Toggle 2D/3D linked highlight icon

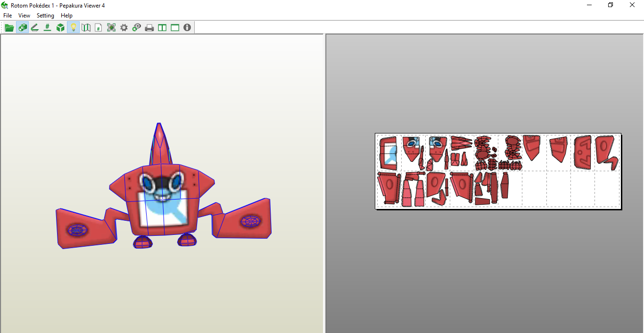point(136,27)
